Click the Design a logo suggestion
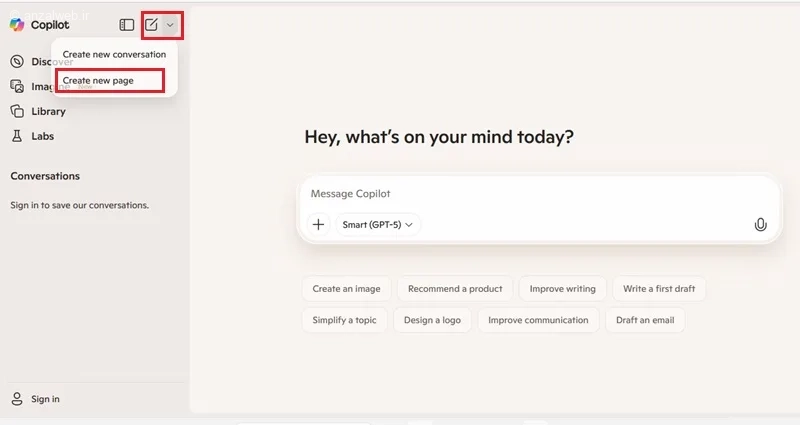Image resolution: width=800 pixels, height=425 pixels. pos(434,320)
